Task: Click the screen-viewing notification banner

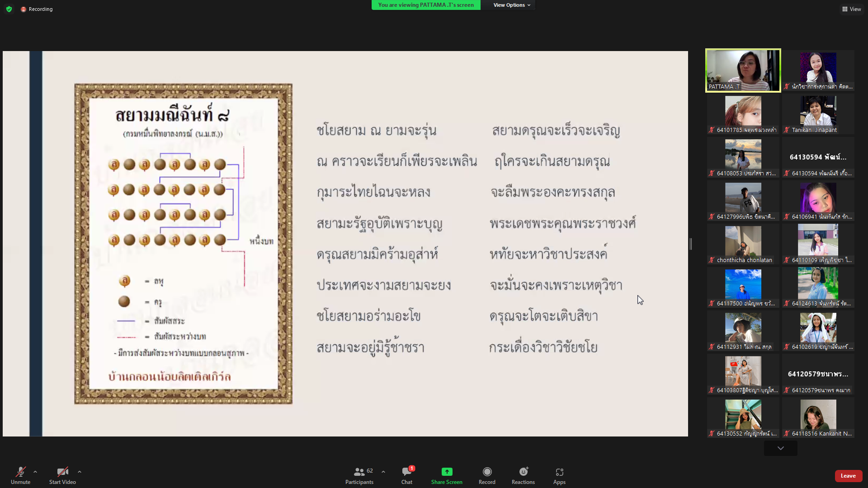Action: 426,5
